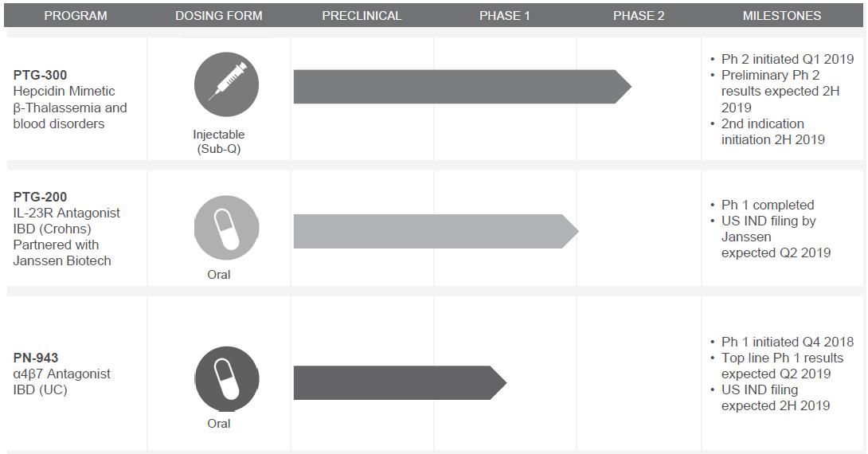
Task: Click "Ph 1 completed" milestone text
Action: point(767,205)
